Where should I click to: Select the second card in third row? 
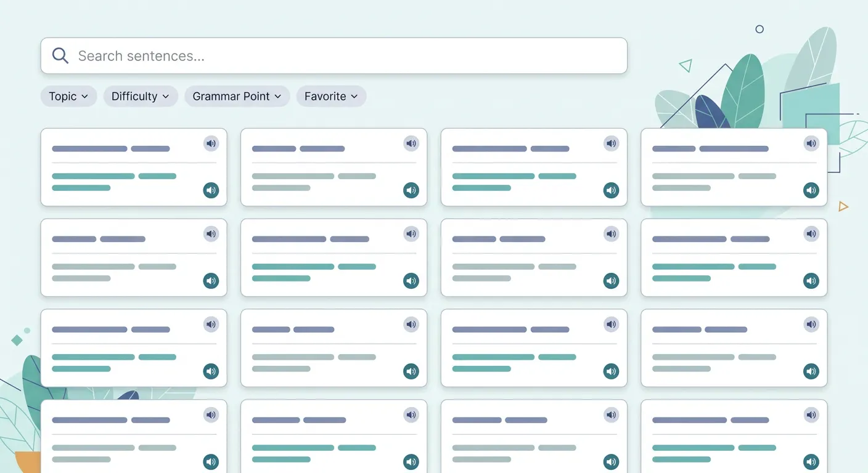coord(334,348)
